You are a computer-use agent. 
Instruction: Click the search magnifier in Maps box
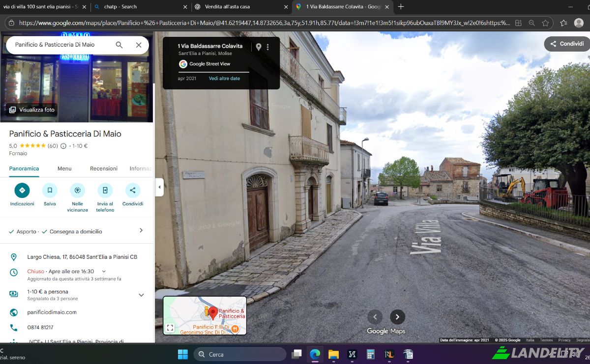119,45
